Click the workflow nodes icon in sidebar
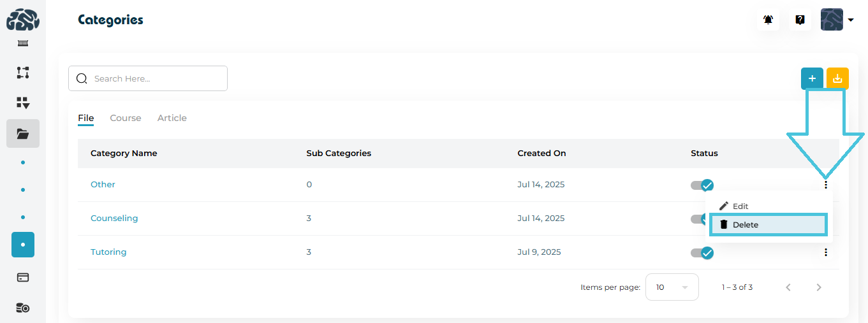This screenshot has width=868, height=323. 23,73
